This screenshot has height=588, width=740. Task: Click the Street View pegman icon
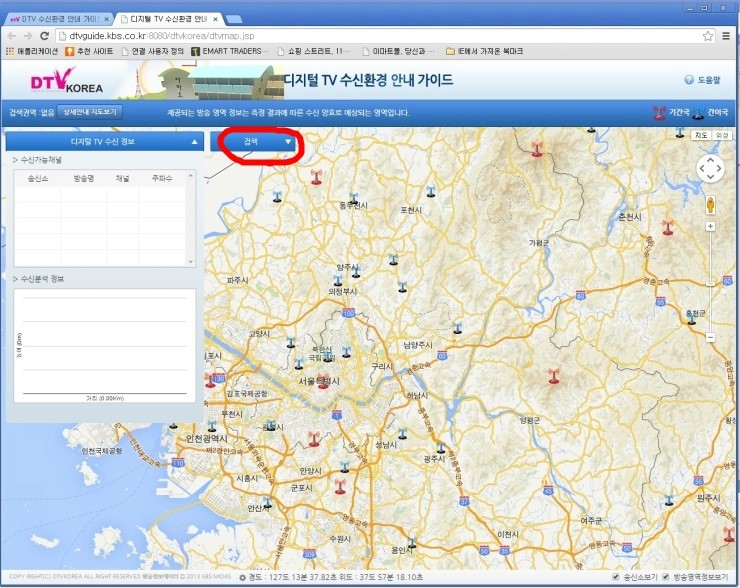710,204
